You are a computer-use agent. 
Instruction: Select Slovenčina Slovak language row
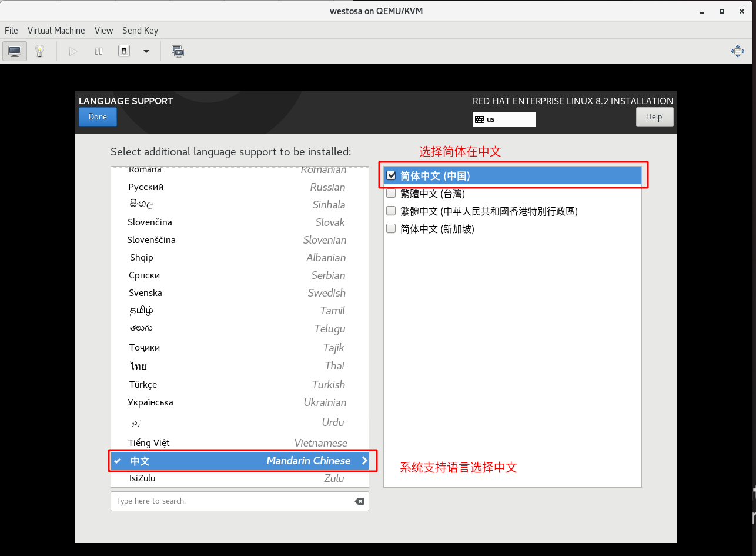240,222
